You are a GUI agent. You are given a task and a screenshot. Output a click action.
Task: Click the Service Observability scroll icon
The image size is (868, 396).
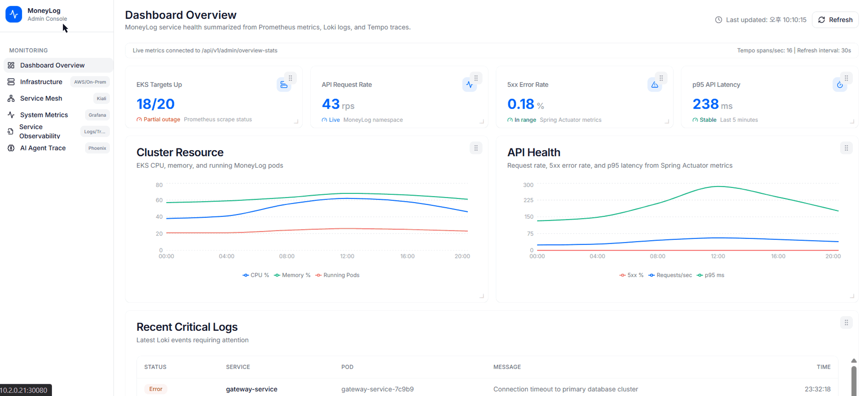click(11, 132)
